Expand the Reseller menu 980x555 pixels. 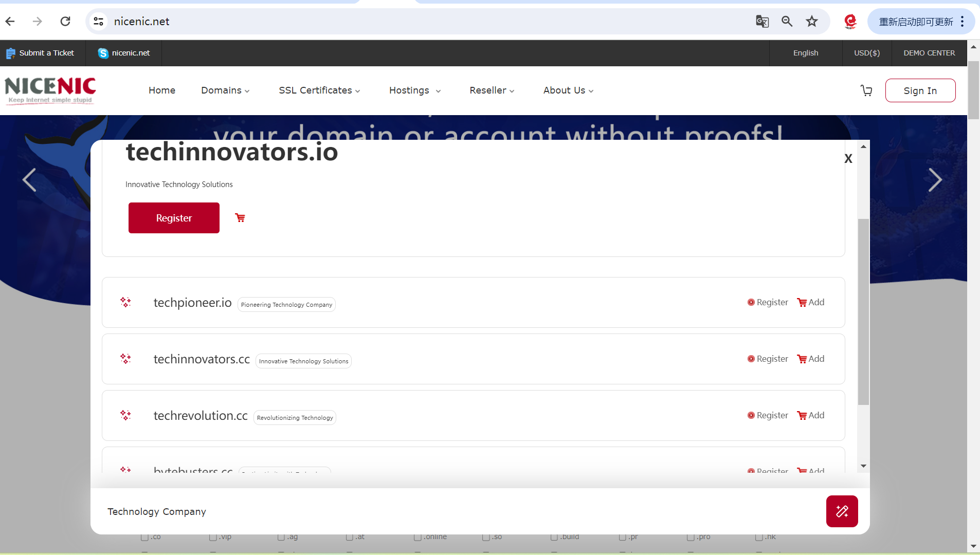(492, 90)
